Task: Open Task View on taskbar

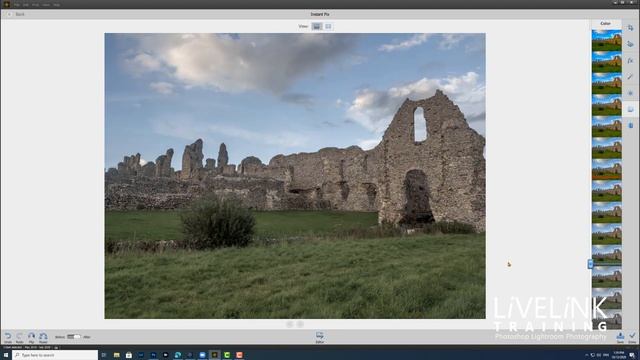Action: pyautogui.click(x=104, y=355)
